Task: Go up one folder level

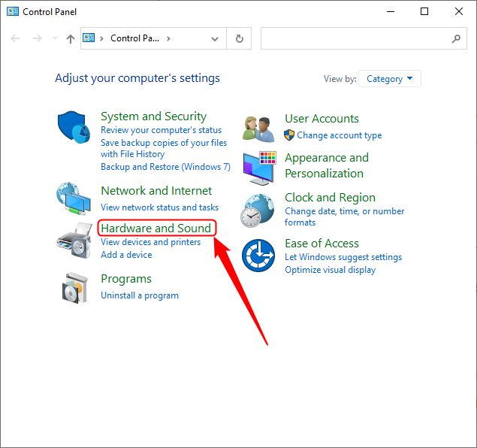Action: click(x=71, y=38)
